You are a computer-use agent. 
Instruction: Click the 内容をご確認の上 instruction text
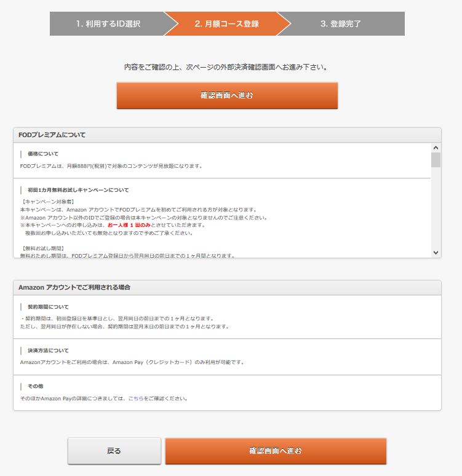[227, 67]
